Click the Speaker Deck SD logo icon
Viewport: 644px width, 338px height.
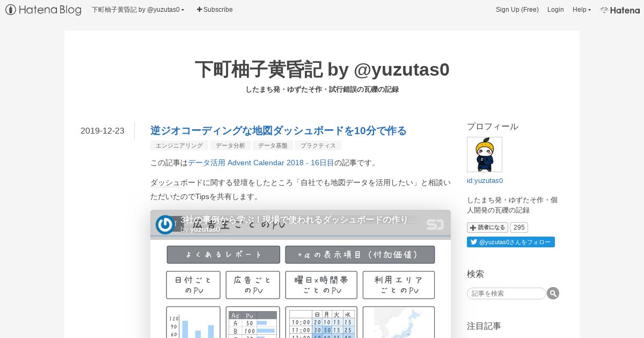[435, 224]
